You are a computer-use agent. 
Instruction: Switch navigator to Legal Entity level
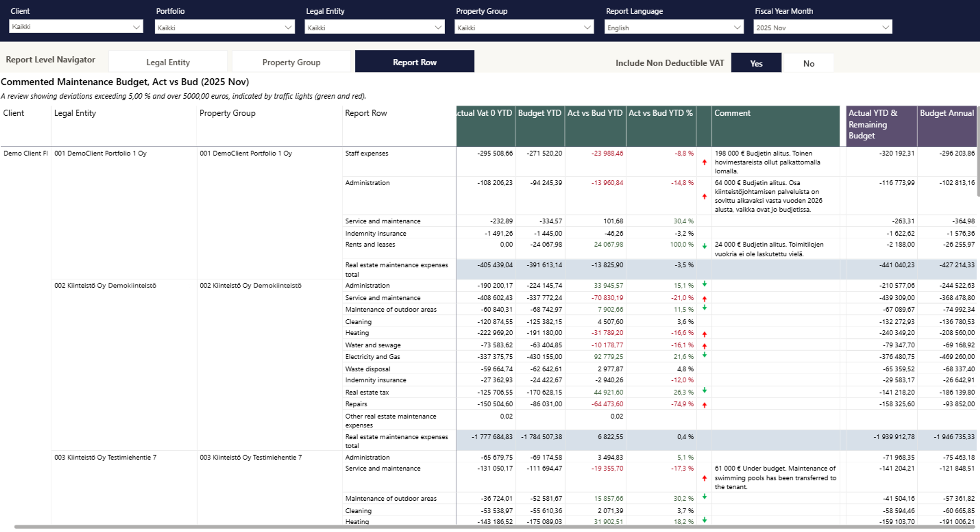point(168,62)
